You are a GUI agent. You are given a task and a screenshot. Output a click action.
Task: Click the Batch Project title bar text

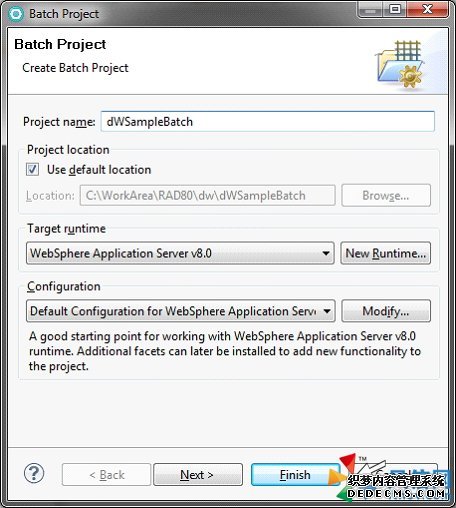64,14
